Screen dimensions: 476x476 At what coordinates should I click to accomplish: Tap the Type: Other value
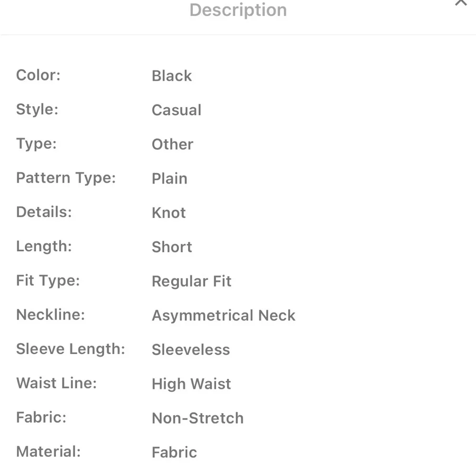[172, 144]
